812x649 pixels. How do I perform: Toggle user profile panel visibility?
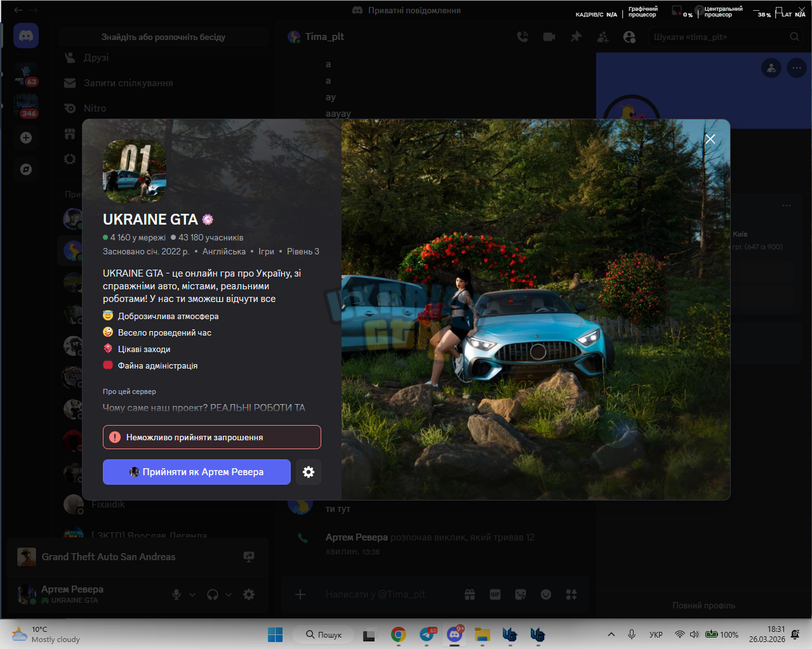tap(629, 37)
